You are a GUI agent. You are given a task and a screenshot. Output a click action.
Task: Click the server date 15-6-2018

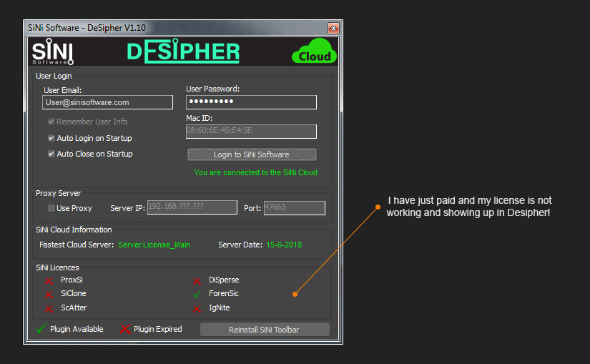tap(284, 245)
